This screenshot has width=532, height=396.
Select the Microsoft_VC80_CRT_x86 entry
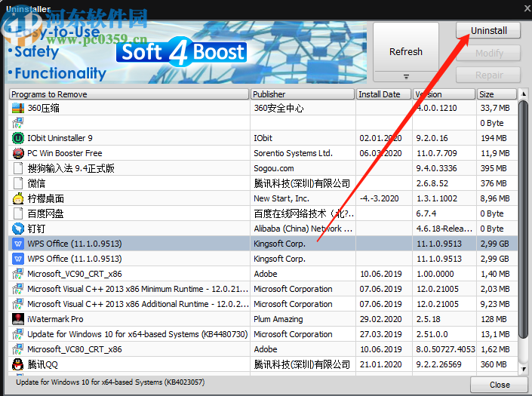pos(75,349)
